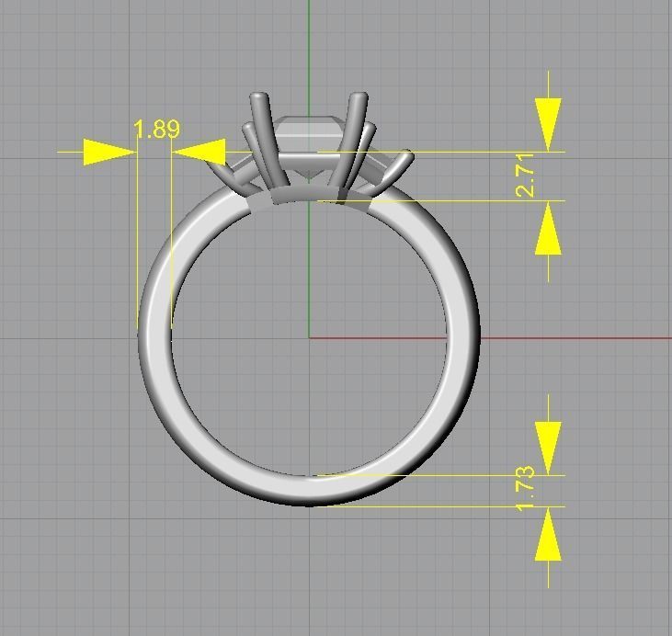Select the far-right side stone prong
Image resolution: width=672 pixels, height=636 pixels.
click(x=393, y=174)
